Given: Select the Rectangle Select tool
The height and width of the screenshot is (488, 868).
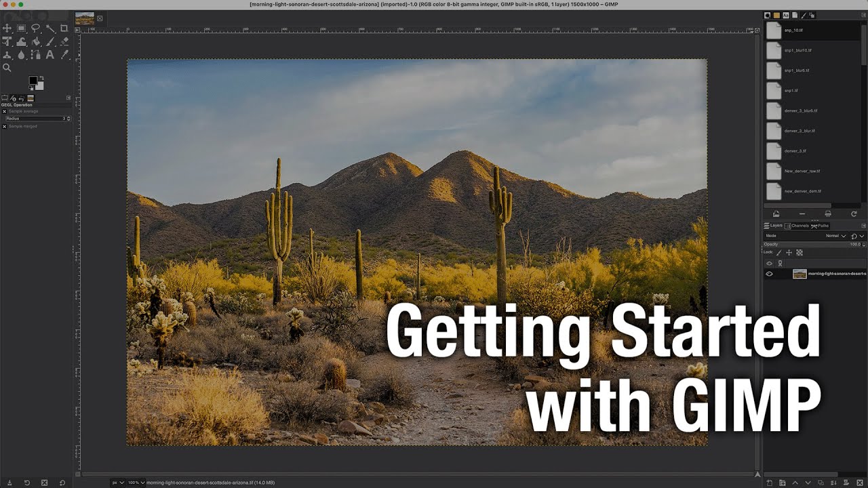Looking at the screenshot, I should click(x=21, y=28).
